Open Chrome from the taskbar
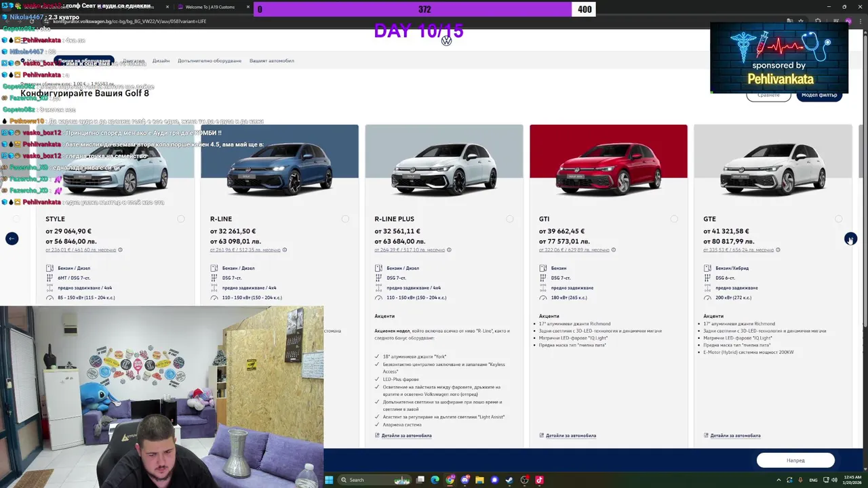 pyautogui.click(x=450, y=480)
